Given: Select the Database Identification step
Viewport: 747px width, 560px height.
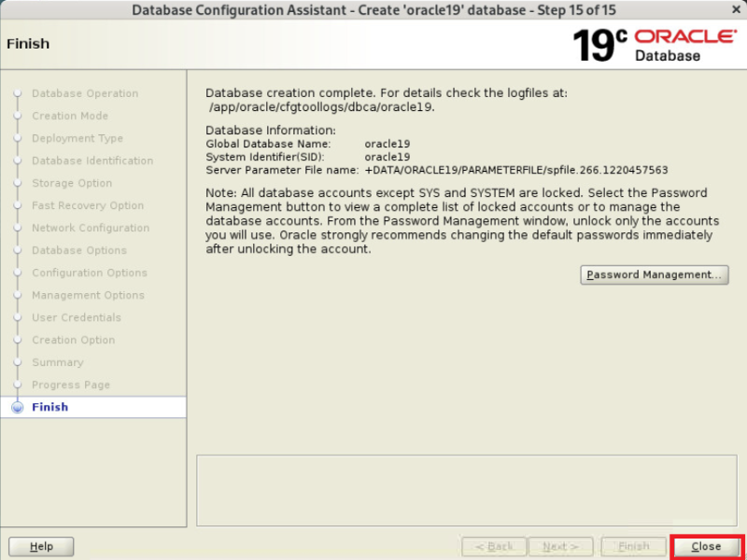Looking at the screenshot, I should 92,161.
